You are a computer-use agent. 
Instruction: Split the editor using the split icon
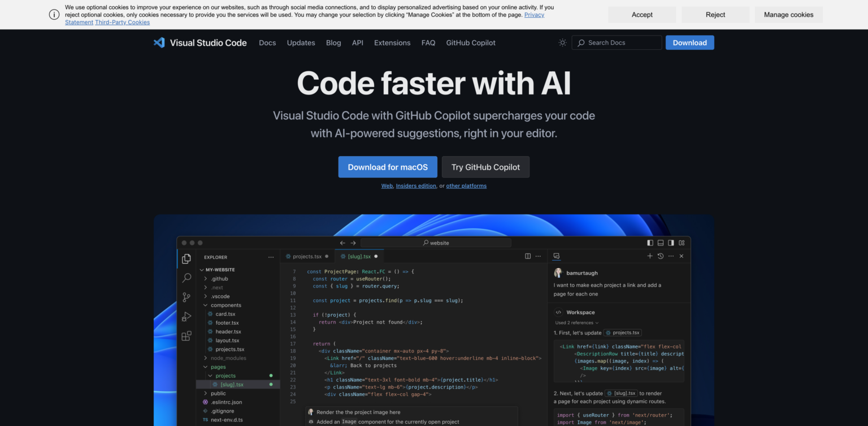(527, 256)
